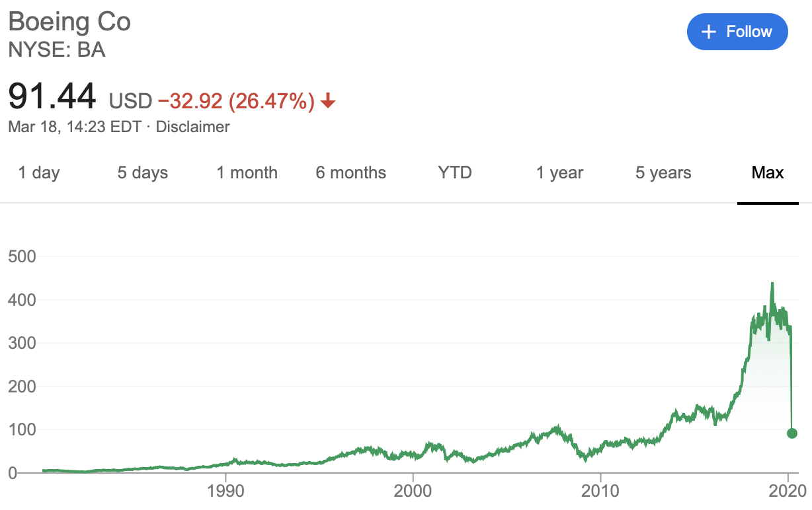Select the YTD tab
This screenshot has height=510, width=812.
(455, 173)
